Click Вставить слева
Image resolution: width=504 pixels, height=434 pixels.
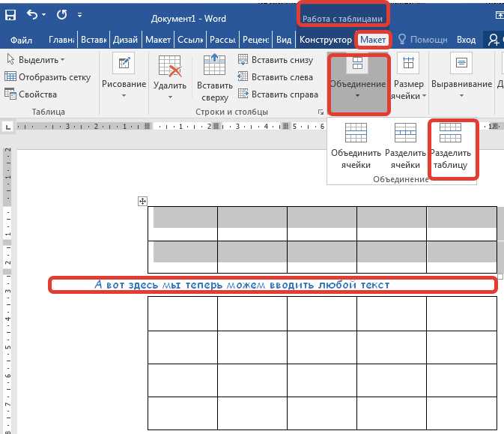click(x=276, y=77)
